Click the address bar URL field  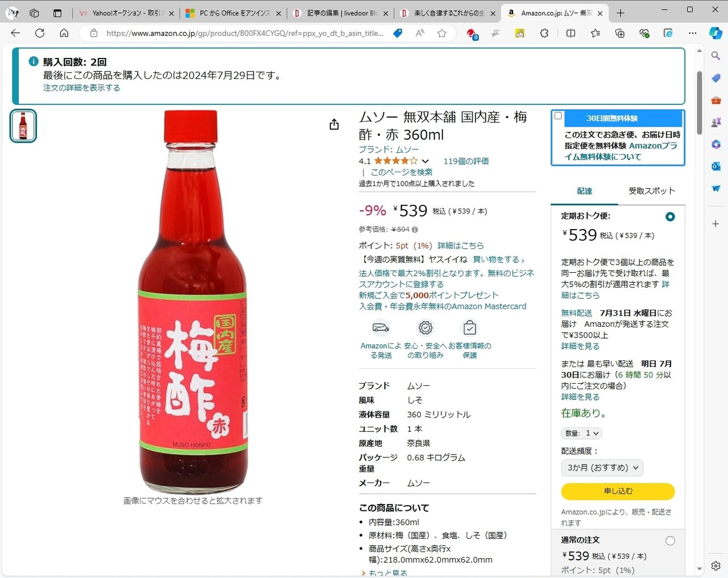(x=245, y=33)
